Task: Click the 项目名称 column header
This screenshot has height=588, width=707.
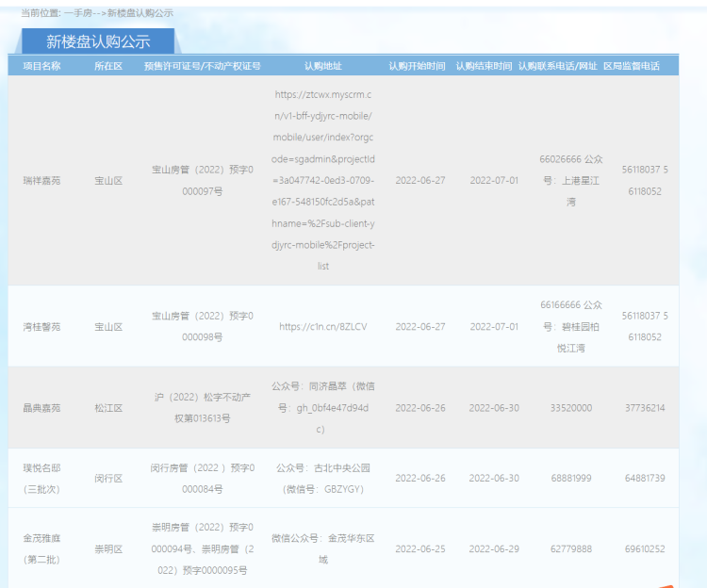Action: tap(41, 66)
